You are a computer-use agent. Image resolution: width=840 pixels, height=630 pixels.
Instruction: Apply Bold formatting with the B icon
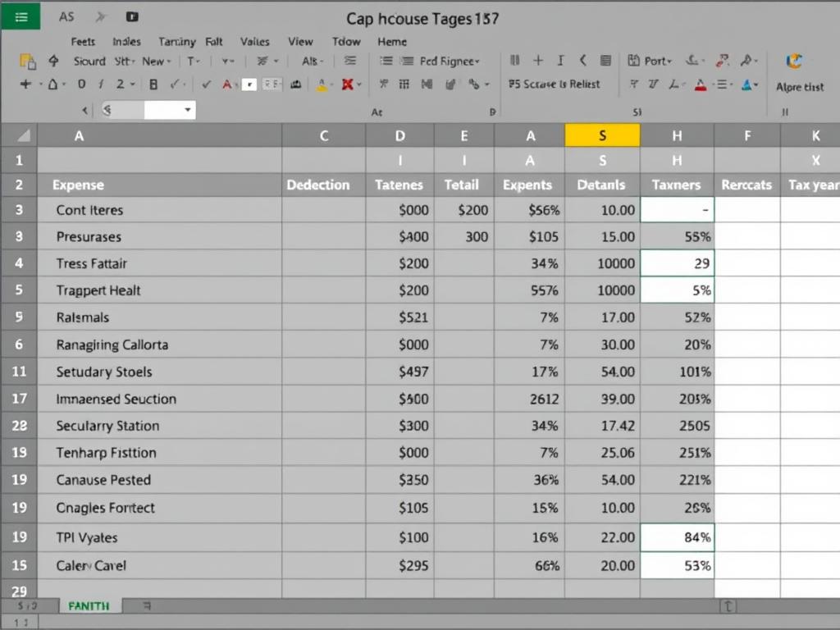tap(154, 84)
